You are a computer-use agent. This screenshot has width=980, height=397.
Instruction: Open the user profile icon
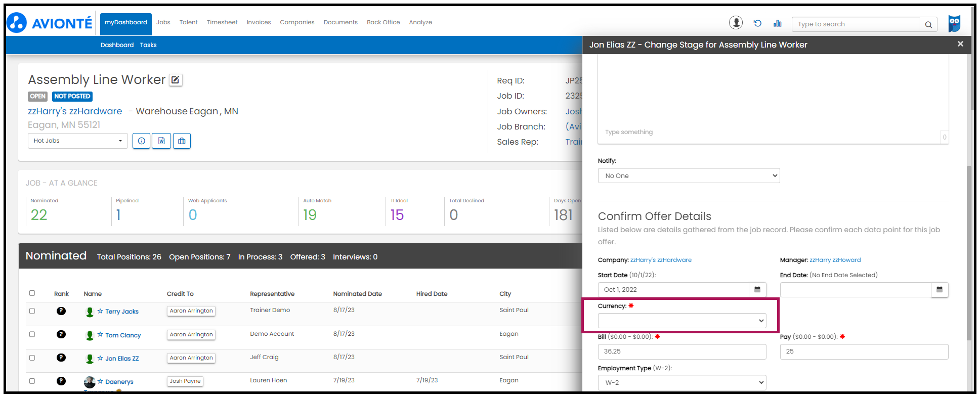click(736, 23)
